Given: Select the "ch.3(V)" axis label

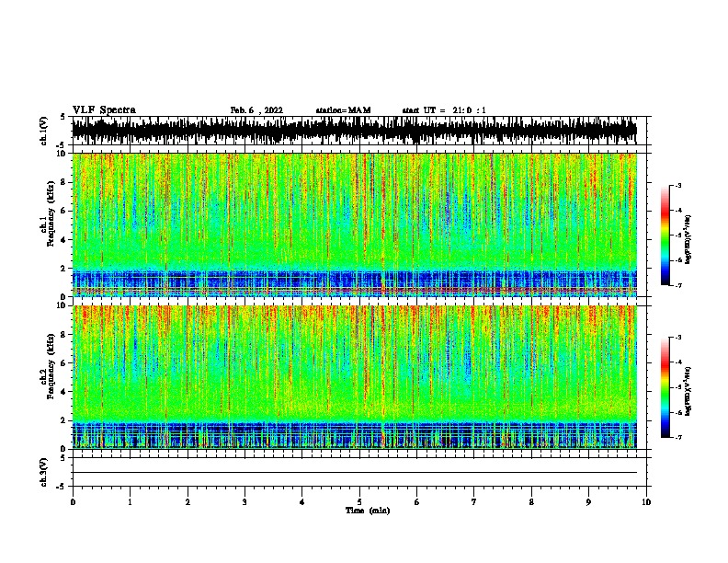Looking at the screenshot, I should click(x=44, y=472).
